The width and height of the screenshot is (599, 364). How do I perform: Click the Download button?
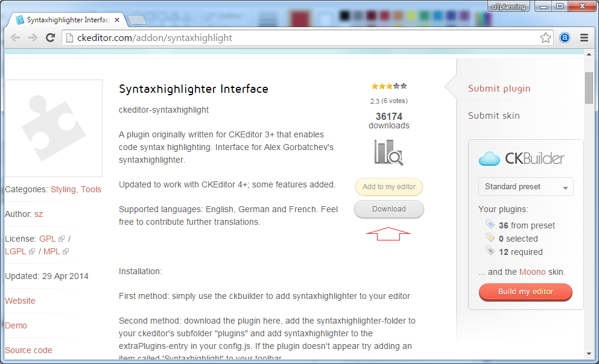389,209
